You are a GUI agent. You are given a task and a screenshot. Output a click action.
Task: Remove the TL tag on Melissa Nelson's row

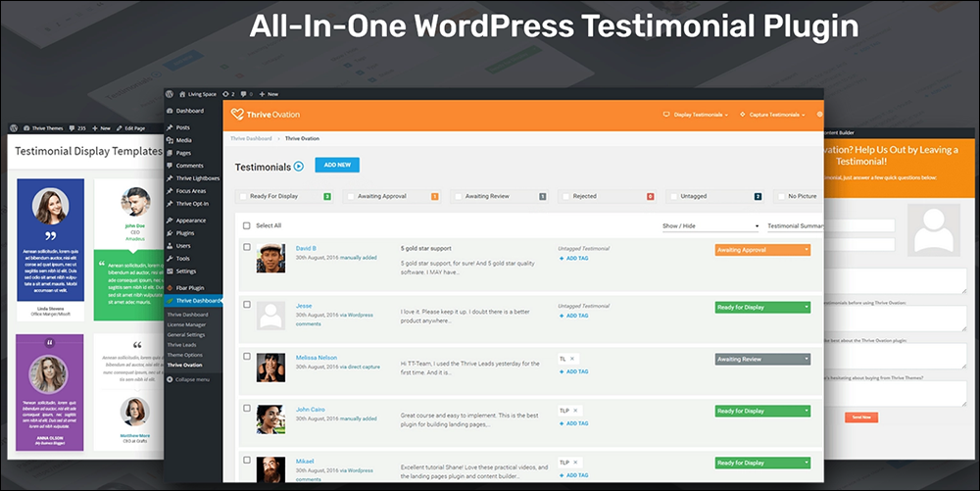pyautogui.click(x=572, y=359)
